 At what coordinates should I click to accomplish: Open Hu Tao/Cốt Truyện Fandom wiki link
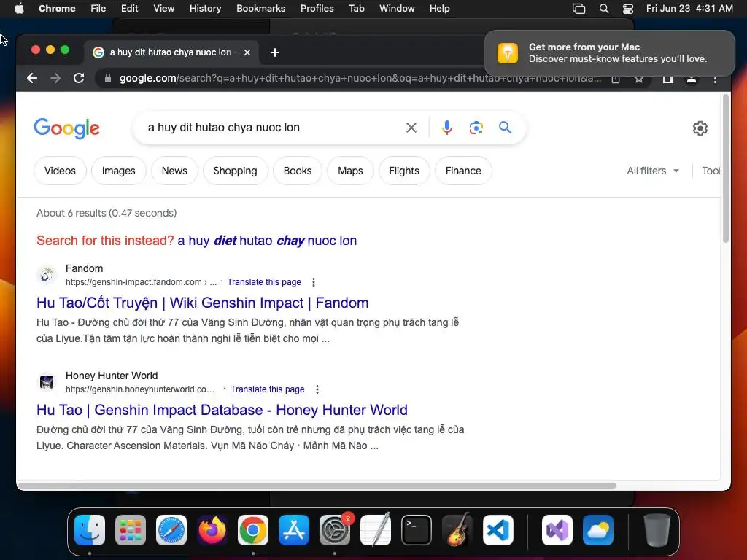(203, 303)
